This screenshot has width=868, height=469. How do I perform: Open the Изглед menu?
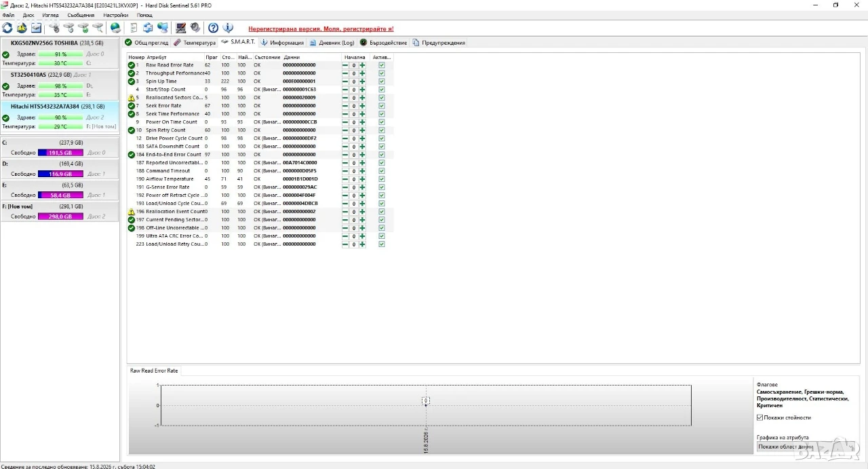[x=50, y=15]
